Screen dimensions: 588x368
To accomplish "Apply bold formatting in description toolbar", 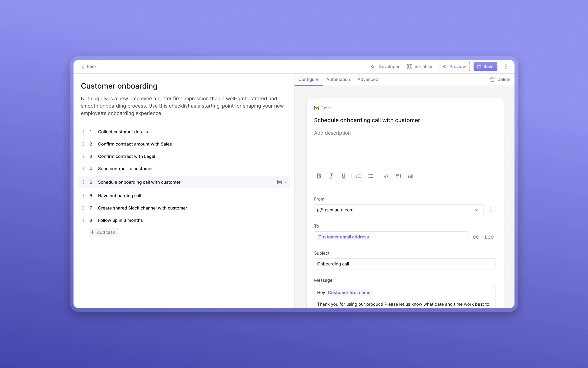I will pos(319,176).
